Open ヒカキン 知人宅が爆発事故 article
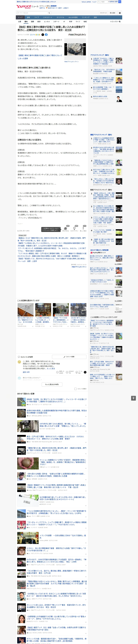 56,550
